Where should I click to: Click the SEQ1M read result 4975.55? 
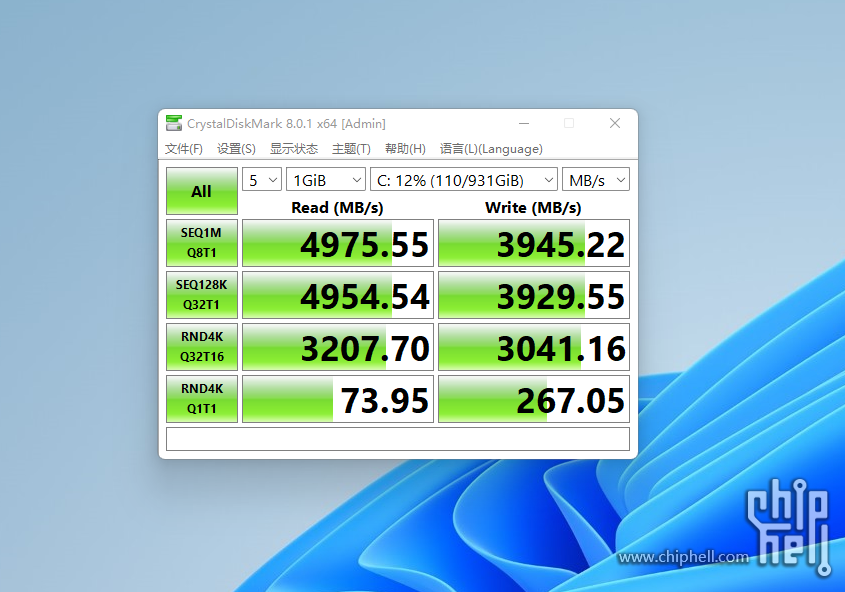coord(338,243)
